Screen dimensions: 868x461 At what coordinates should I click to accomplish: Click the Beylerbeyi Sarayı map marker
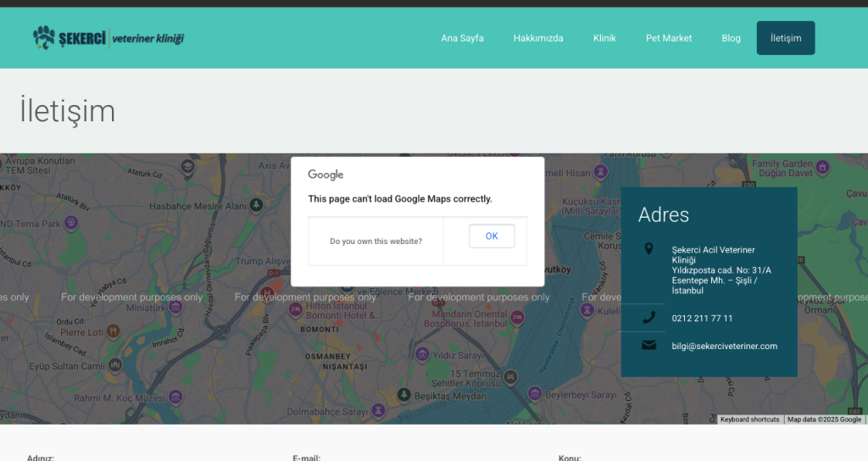pos(535,394)
